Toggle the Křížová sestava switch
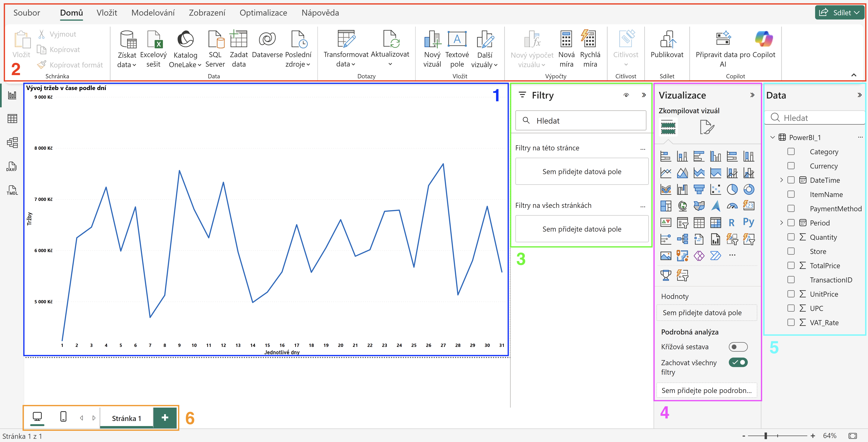The height and width of the screenshot is (442, 868). [738, 347]
